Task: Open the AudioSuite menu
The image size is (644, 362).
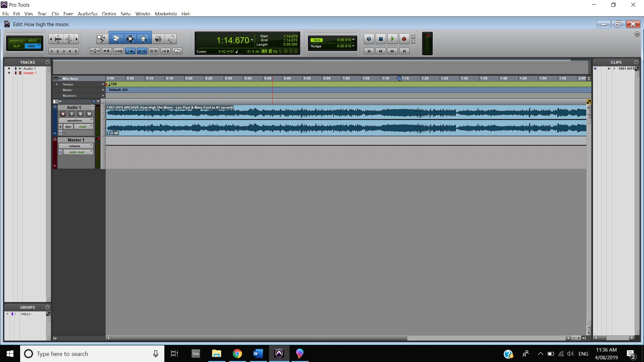Action: (x=87, y=14)
